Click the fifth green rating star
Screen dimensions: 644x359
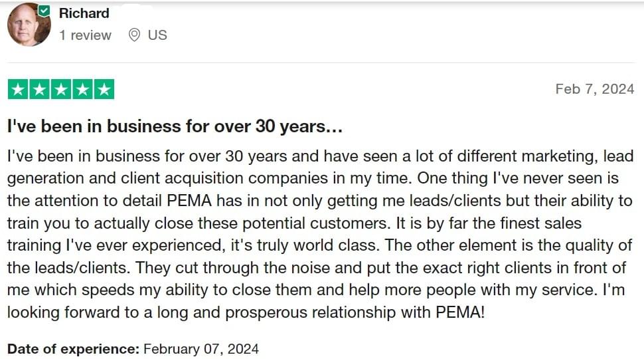(104, 89)
